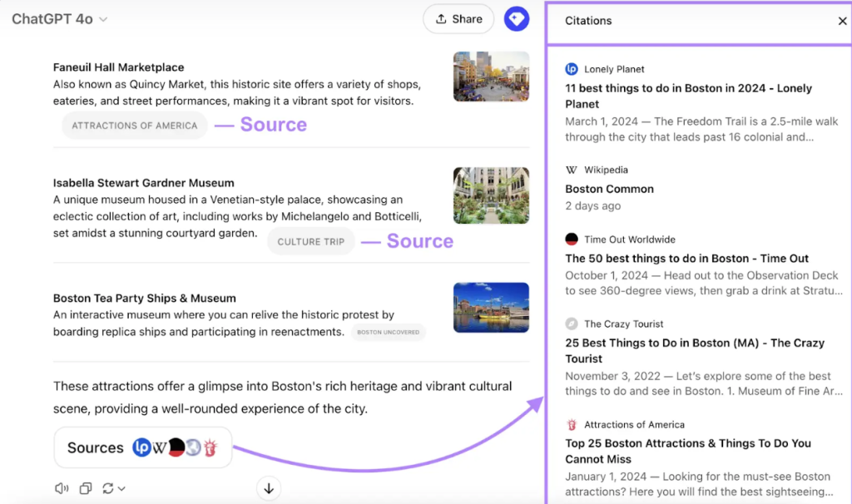
Task: Open The 50 best things Time Out article
Action: pyautogui.click(x=686, y=259)
